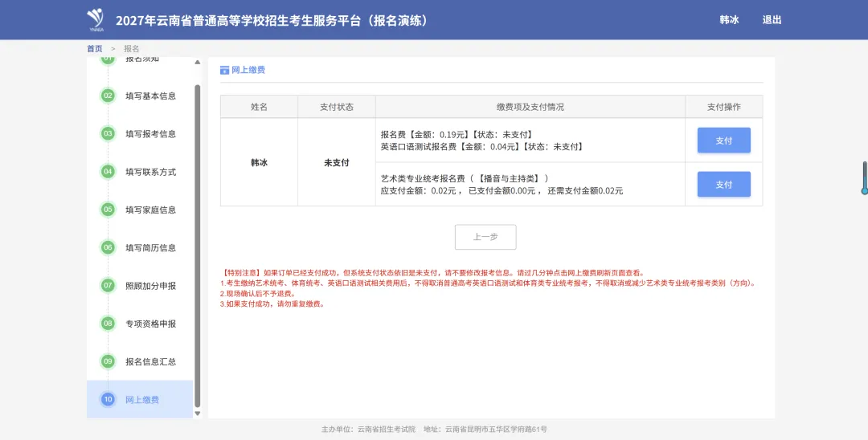Click the step 07 circle icon
868x440 pixels.
point(108,285)
